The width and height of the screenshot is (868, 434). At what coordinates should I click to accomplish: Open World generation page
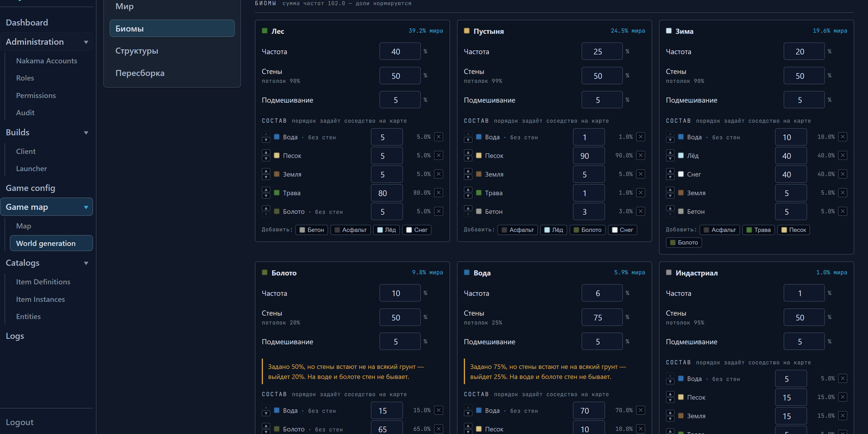pos(51,243)
